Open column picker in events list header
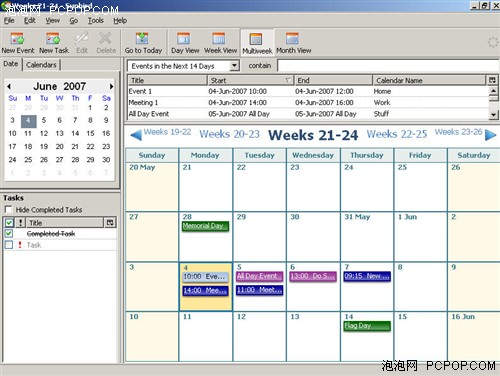 click(x=492, y=80)
